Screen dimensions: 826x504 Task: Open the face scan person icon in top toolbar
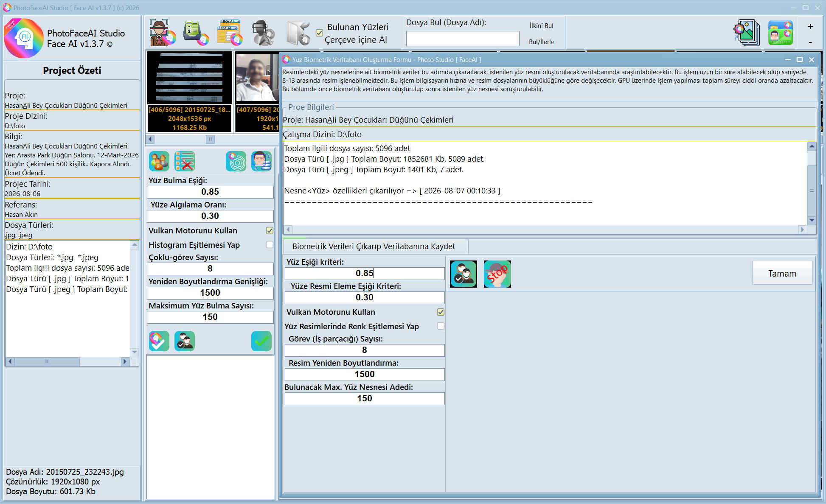163,33
